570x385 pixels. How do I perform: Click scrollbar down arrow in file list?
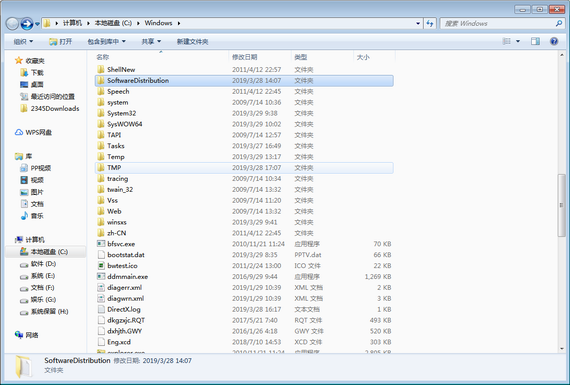click(x=562, y=349)
